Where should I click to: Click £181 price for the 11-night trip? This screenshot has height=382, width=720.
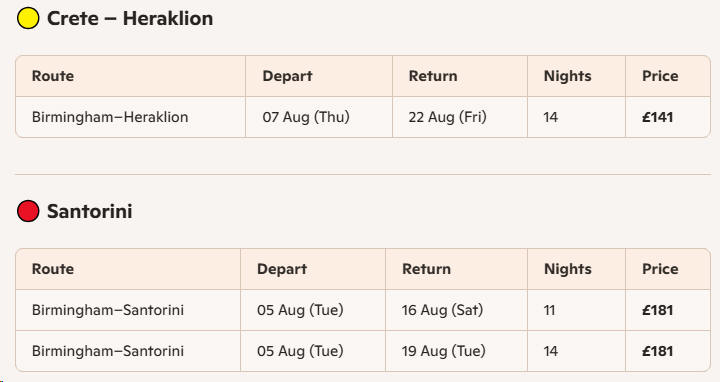coord(658,310)
